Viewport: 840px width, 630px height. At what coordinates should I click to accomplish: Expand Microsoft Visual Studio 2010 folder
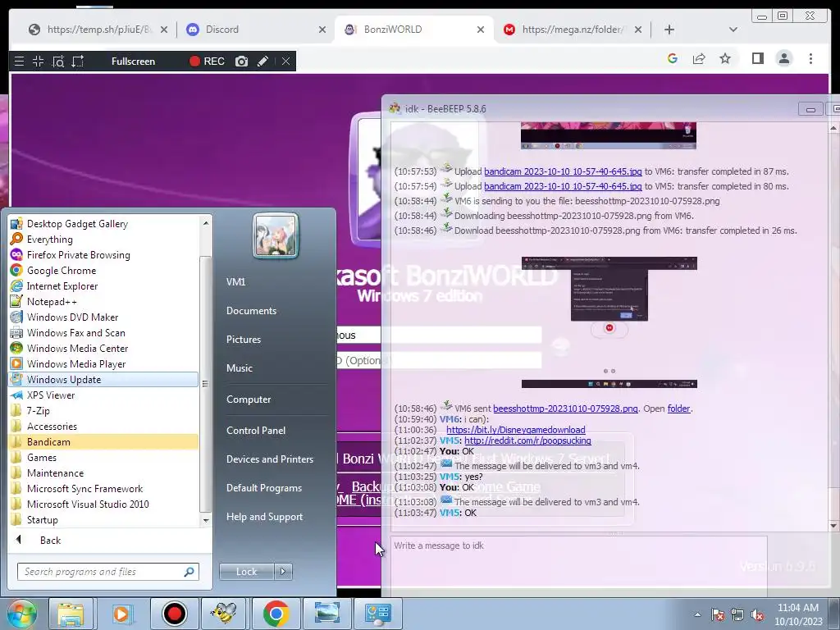[x=104, y=504]
